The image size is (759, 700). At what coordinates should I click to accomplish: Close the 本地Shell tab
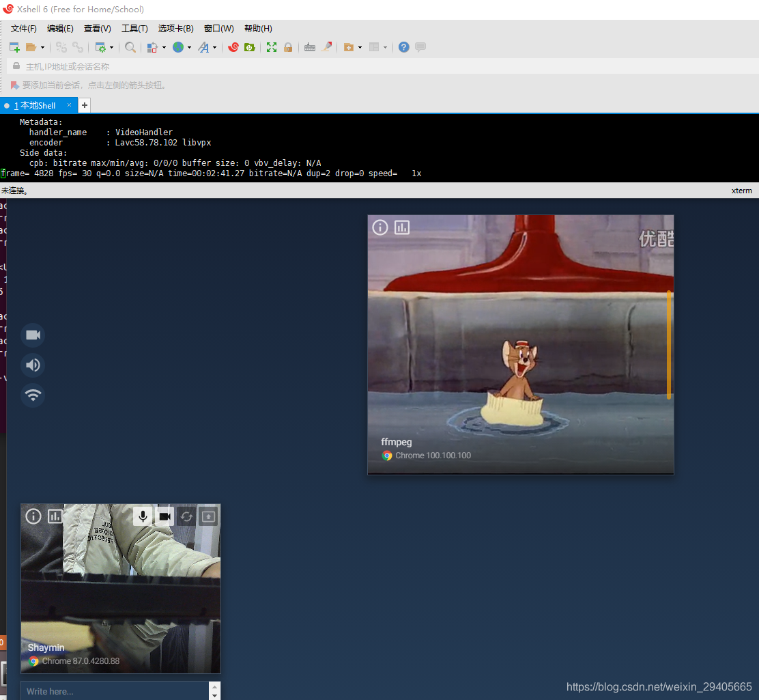69,105
